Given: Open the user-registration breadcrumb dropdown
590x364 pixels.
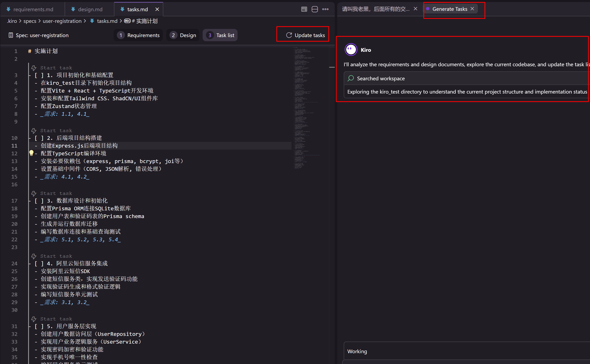Looking at the screenshot, I should [62, 21].
